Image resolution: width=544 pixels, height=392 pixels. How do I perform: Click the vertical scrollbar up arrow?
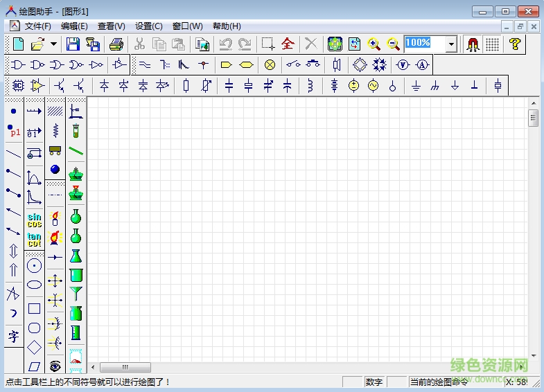533,103
